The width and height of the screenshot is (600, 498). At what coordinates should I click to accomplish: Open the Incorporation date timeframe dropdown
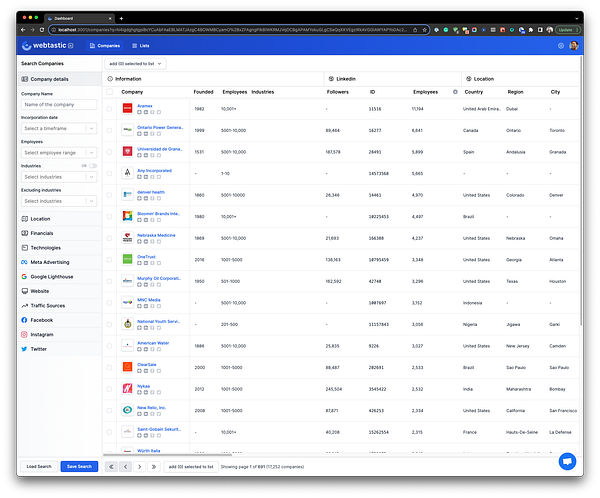click(x=59, y=129)
